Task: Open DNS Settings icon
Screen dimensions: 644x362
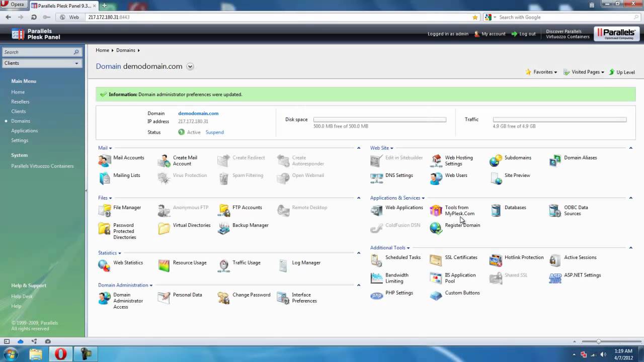Action: 377,178
